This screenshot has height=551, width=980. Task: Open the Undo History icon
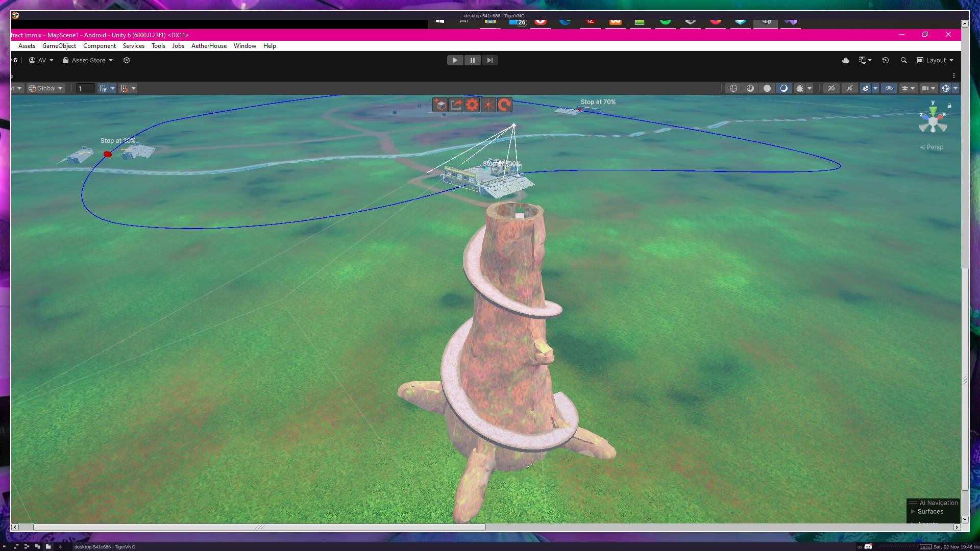(x=886, y=60)
